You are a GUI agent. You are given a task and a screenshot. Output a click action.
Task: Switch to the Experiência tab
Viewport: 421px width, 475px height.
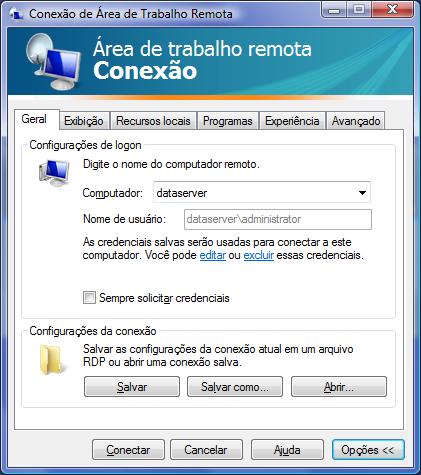[292, 121]
